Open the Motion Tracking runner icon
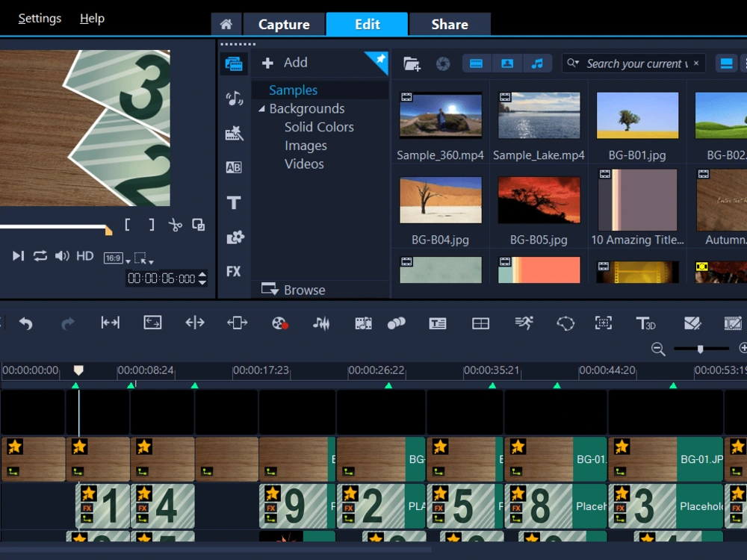The height and width of the screenshot is (560, 747). (524, 323)
